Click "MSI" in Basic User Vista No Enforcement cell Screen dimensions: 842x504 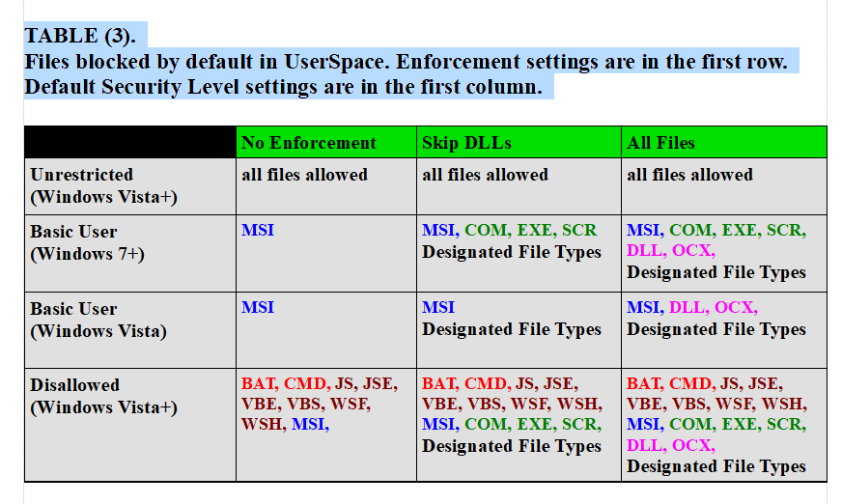point(258,308)
